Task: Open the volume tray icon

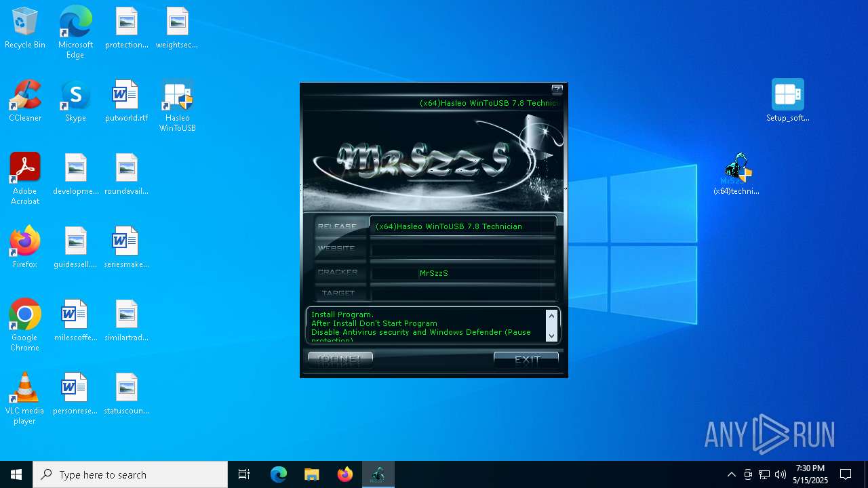Action: point(781,474)
